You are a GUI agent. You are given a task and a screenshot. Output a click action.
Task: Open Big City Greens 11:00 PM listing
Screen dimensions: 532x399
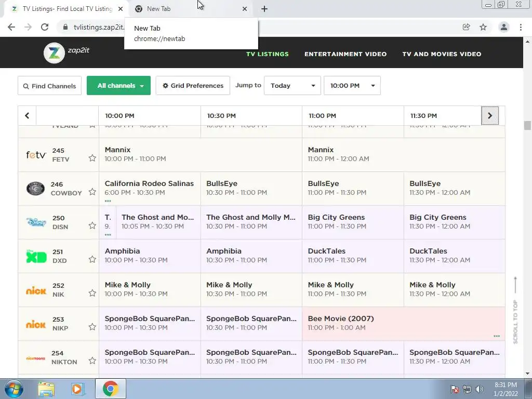coord(353,222)
